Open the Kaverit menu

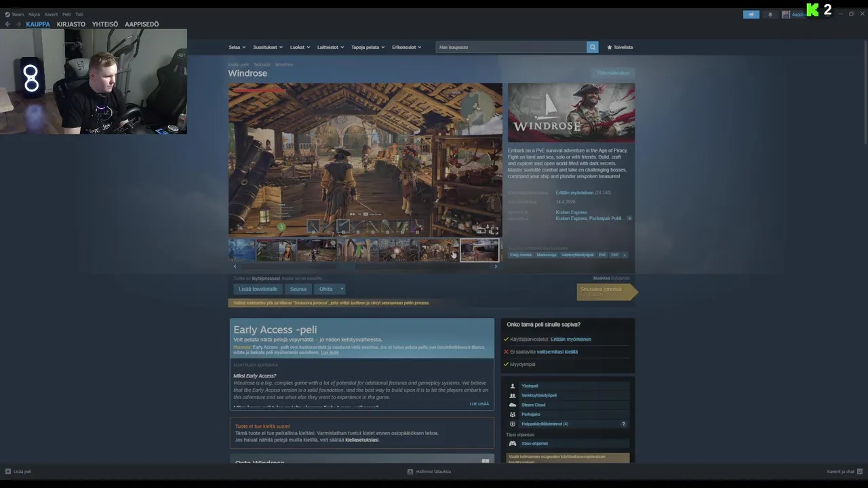pos(52,14)
